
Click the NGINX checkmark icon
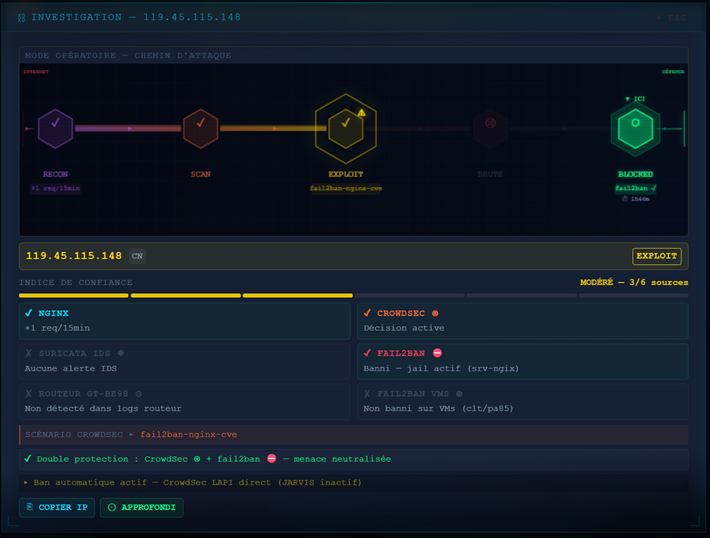coord(29,313)
